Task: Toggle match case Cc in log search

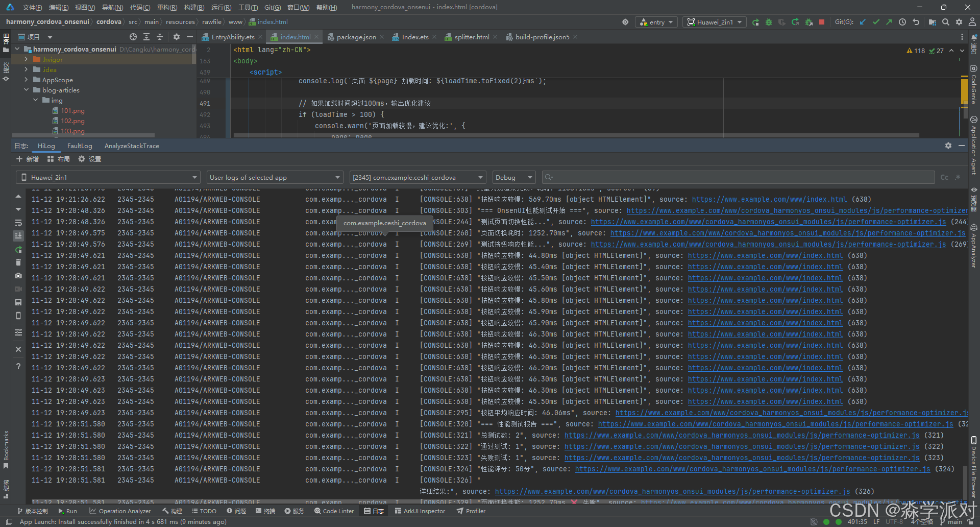Action: 944,177
